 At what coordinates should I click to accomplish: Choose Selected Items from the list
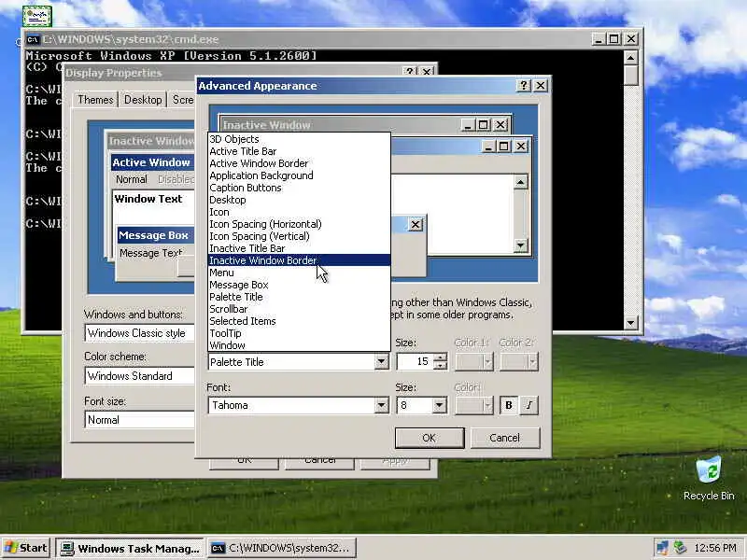(x=299, y=321)
